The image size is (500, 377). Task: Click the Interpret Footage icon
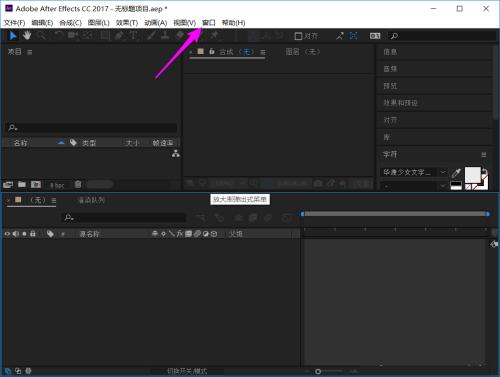pyautogui.click(x=8, y=184)
